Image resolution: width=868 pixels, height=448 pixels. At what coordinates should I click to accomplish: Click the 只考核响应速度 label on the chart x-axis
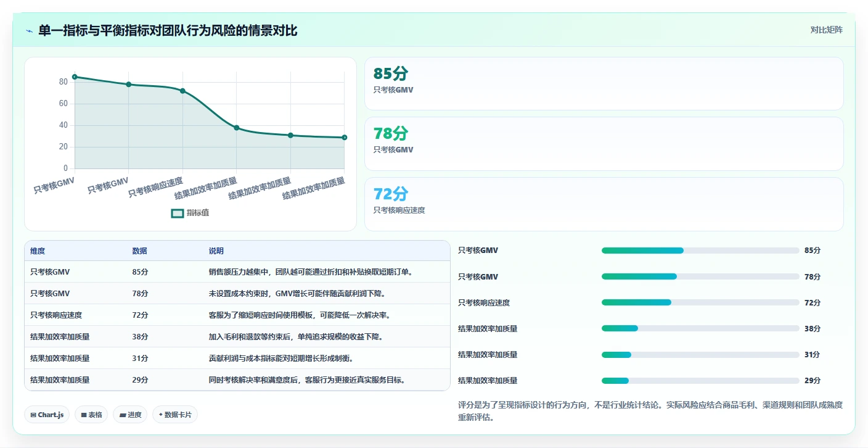(x=155, y=188)
